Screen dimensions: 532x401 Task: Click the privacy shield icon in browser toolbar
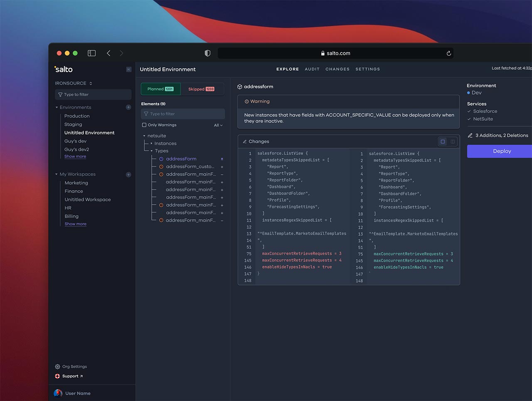click(207, 53)
